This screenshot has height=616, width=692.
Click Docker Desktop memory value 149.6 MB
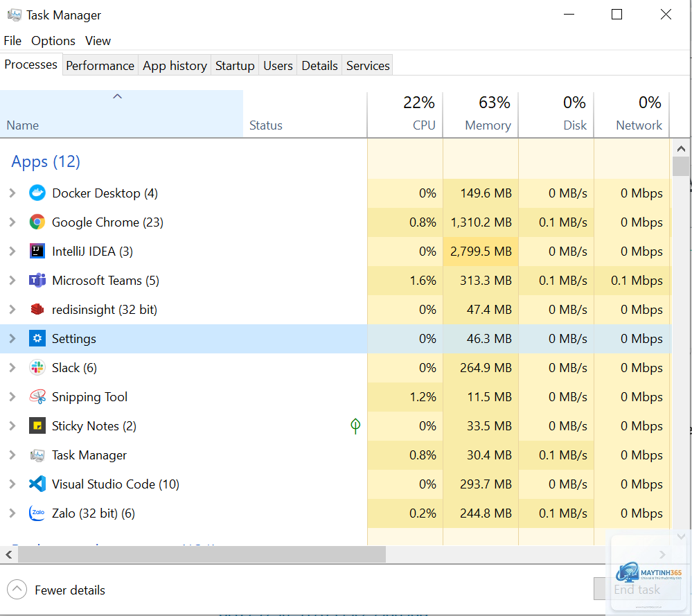click(486, 193)
